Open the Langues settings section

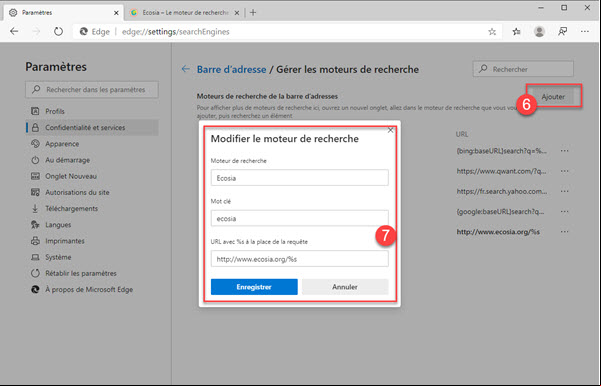click(92, 225)
